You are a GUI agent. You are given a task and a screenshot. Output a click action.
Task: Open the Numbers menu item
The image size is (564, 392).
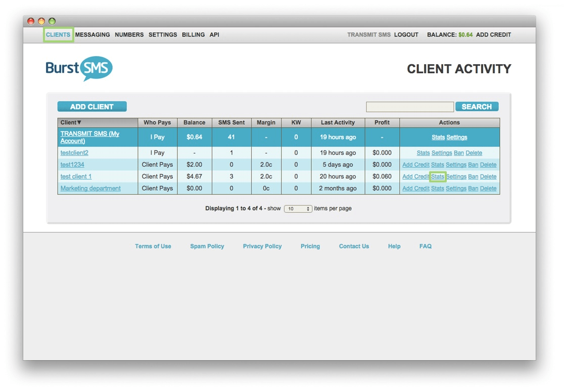(x=129, y=34)
